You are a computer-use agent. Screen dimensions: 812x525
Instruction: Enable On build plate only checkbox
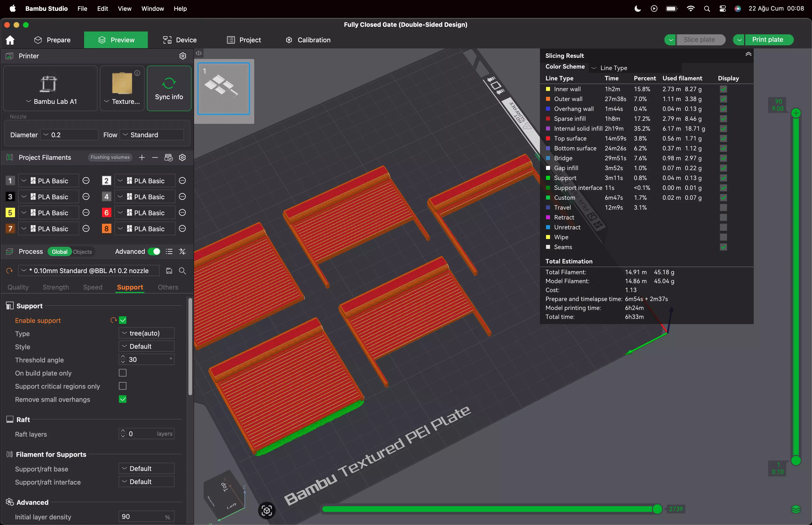coord(123,373)
